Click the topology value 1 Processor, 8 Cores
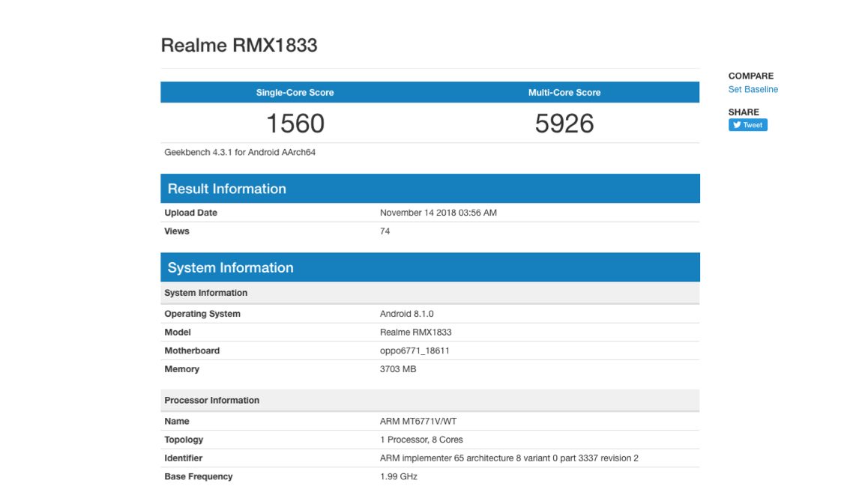The height and width of the screenshot is (504, 841). click(x=421, y=440)
